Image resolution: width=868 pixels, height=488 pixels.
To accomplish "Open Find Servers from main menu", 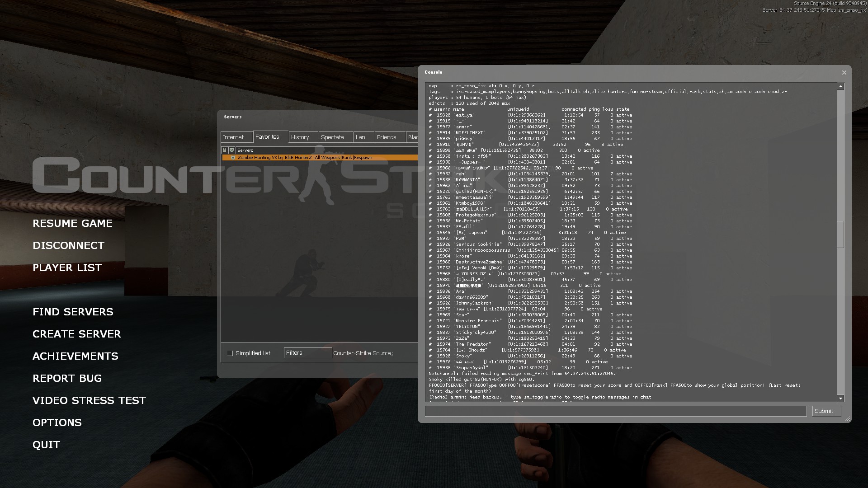I will [73, 312].
